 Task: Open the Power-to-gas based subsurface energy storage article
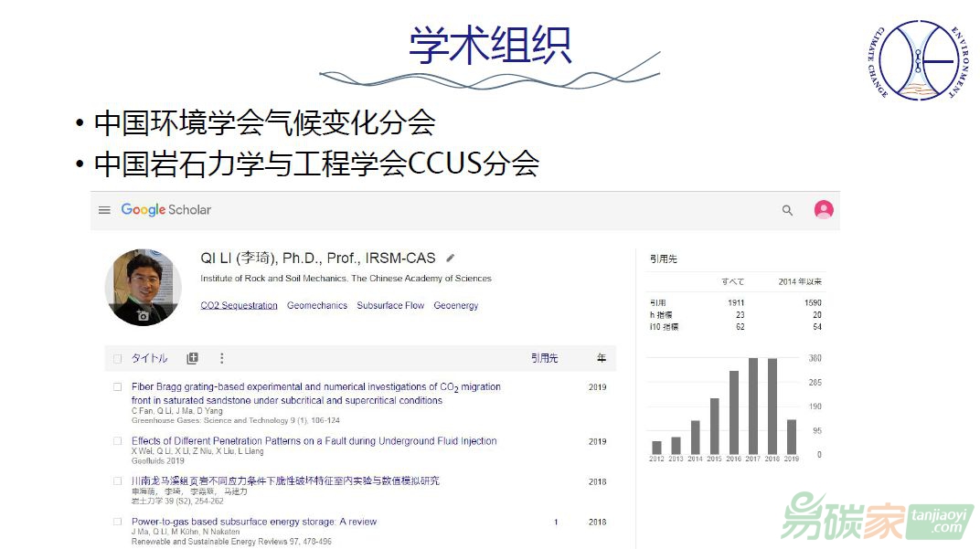tap(253, 522)
